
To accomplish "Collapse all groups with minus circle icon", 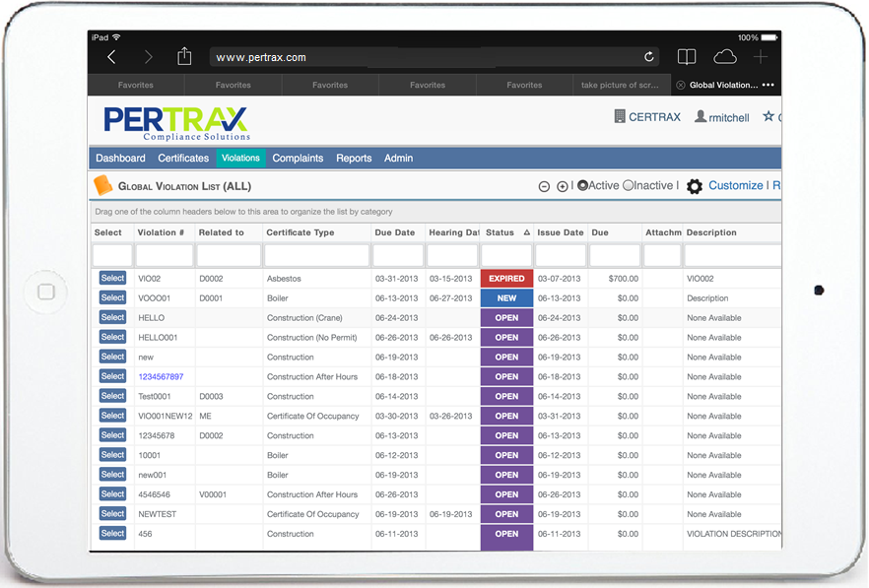I will pos(544,187).
